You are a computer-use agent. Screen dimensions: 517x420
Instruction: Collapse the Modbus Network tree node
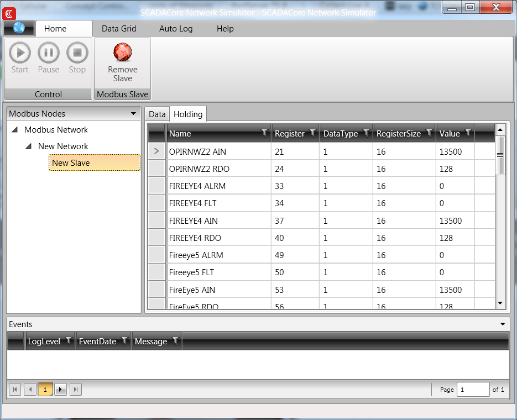pyautogui.click(x=15, y=130)
